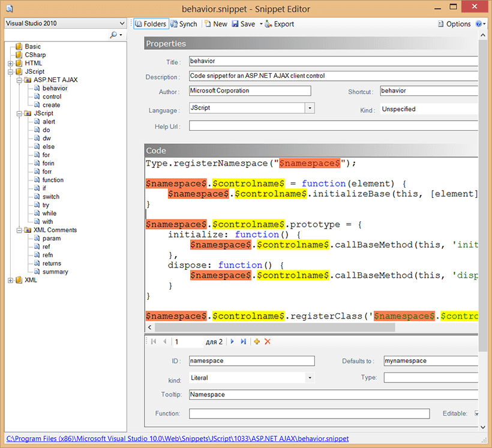492x448 pixels.
Task: Click the Description input field
Action: click(333, 76)
